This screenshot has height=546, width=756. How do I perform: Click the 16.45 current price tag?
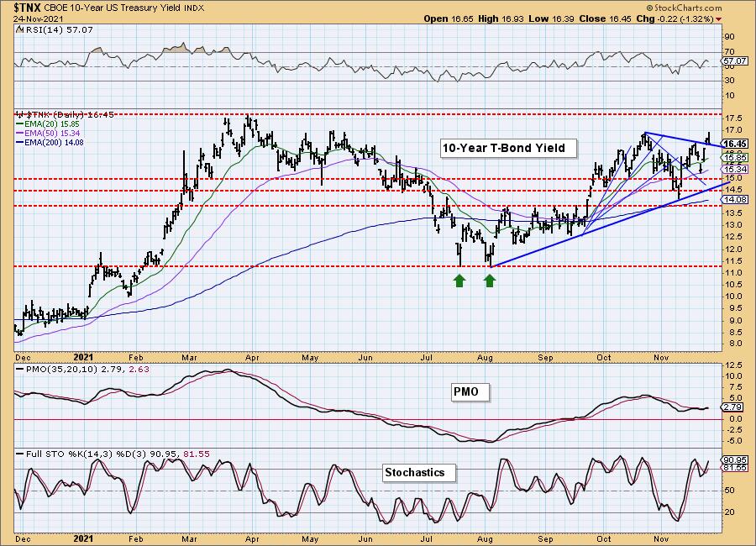coord(735,144)
